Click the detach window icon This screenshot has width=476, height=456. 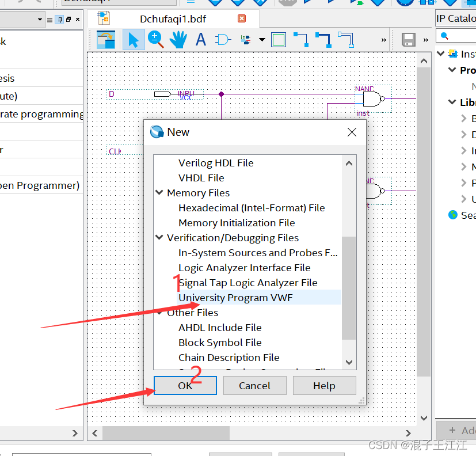[106, 40]
